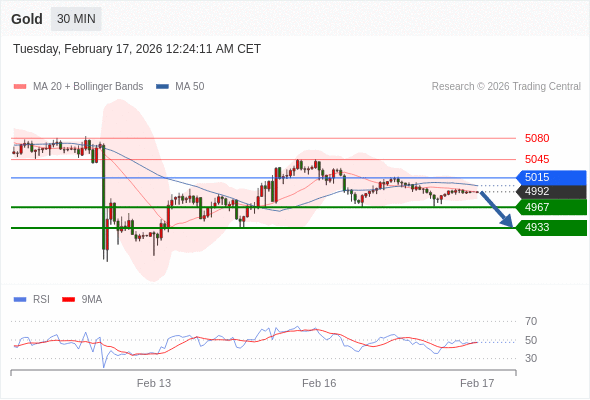Click the Feb 17 date axis label
This screenshot has height=400, width=590.
[477, 383]
